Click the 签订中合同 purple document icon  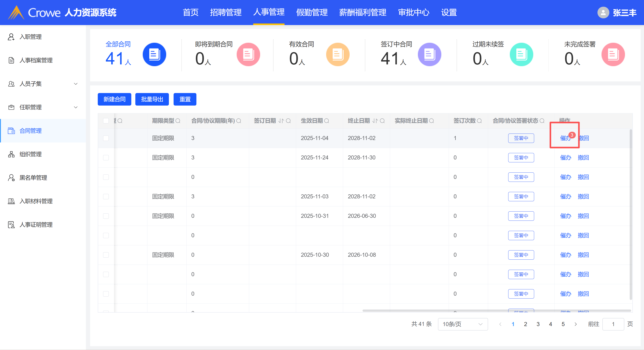coord(429,55)
